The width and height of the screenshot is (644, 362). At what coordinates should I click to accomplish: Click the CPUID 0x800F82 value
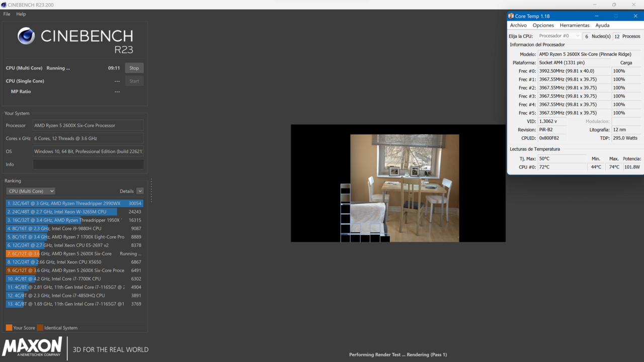tap(552, 138)
